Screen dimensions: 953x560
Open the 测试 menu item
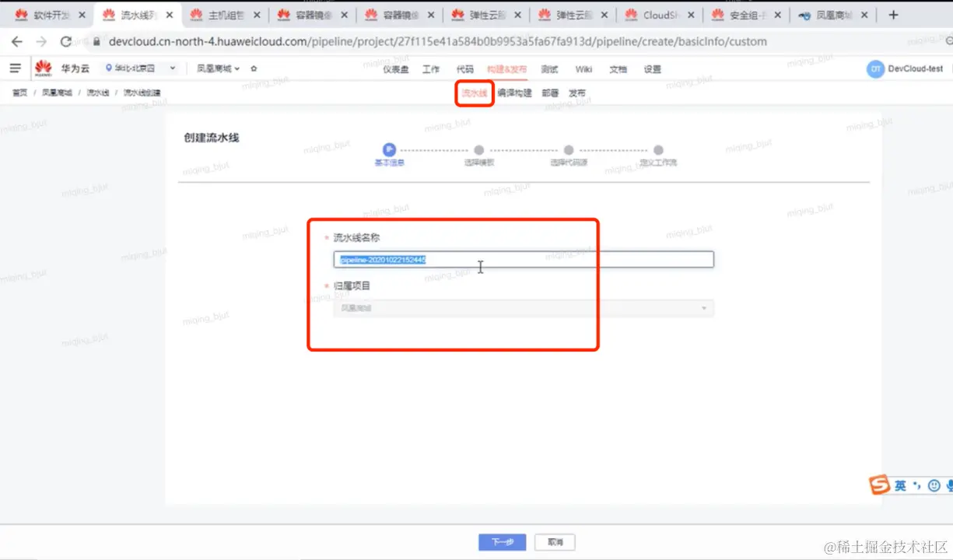550,69
